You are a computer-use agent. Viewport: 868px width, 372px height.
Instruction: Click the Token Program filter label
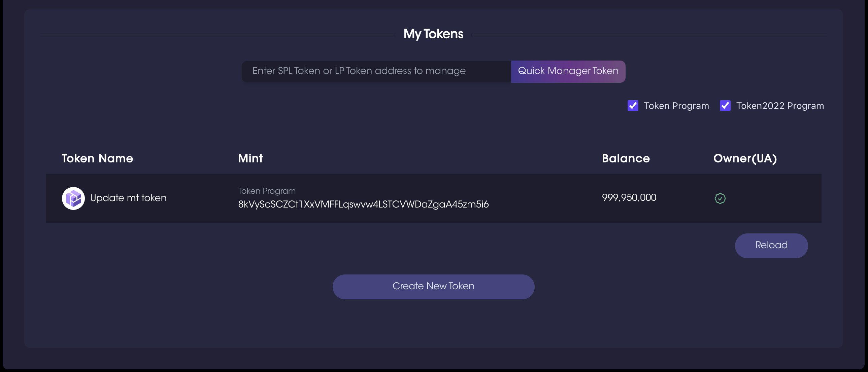pos(676,106)
